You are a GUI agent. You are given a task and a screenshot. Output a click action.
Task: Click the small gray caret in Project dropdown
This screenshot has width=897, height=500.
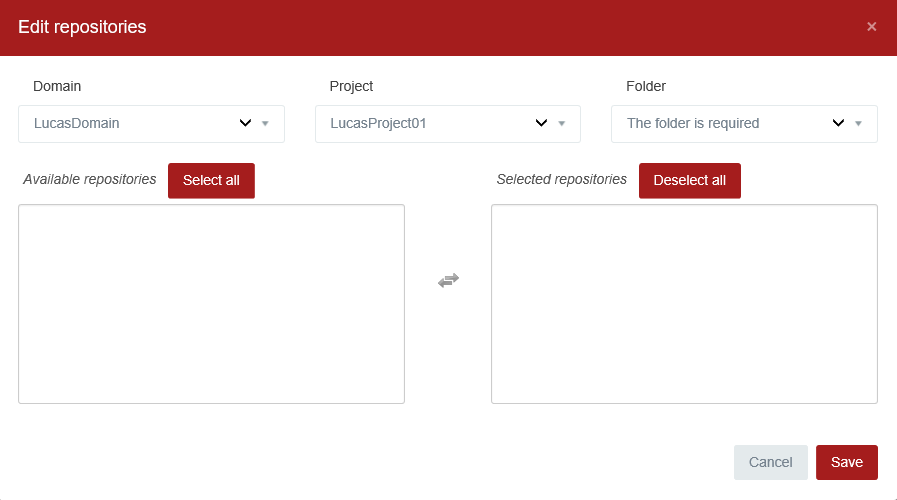point(561,124)
